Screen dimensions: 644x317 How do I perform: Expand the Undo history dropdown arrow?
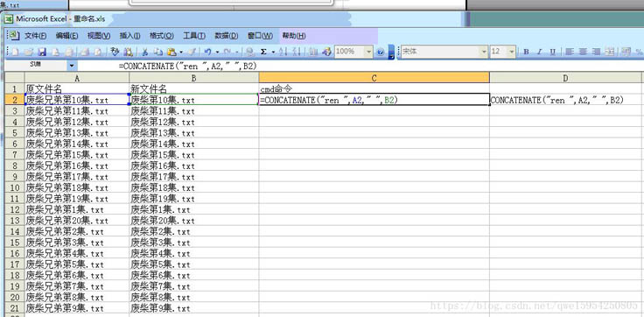coord(217,52)
